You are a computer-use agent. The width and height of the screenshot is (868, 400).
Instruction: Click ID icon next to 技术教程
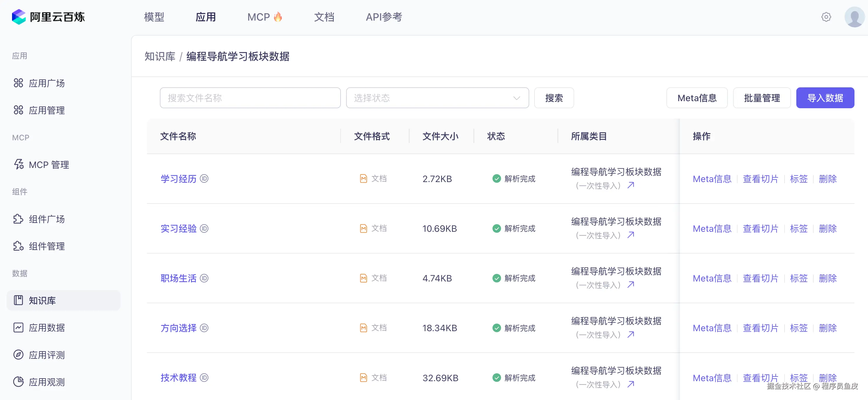click(204, 377)
